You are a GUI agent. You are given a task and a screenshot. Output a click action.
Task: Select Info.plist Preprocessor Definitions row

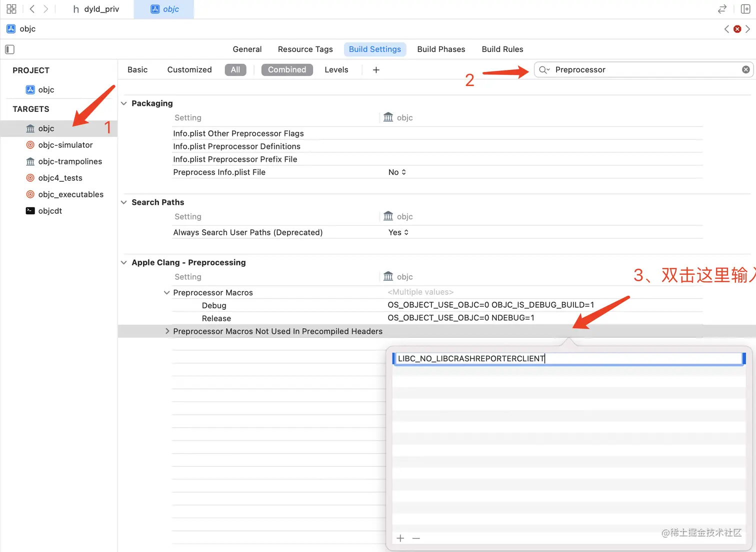(437, 146)
